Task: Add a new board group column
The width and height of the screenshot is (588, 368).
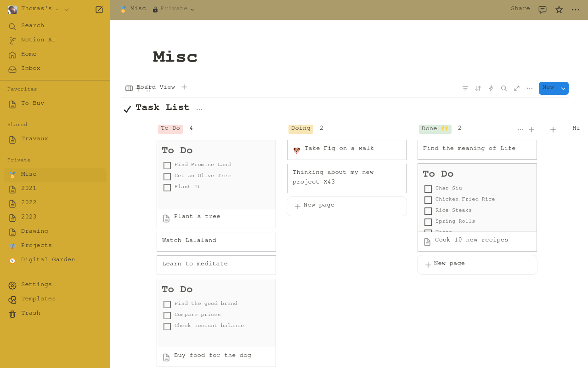Action: [x=553, y=130]
